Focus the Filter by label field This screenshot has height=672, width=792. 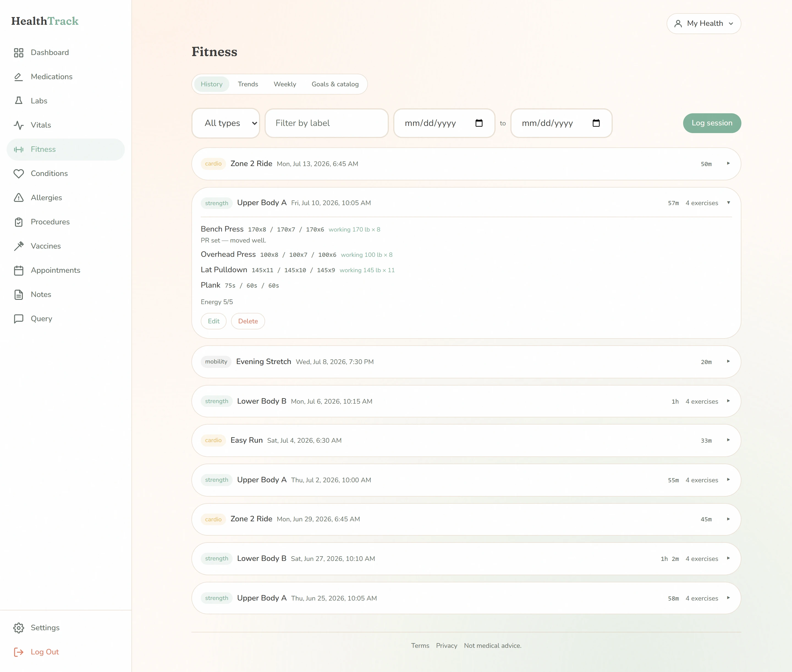click(326, 123)
